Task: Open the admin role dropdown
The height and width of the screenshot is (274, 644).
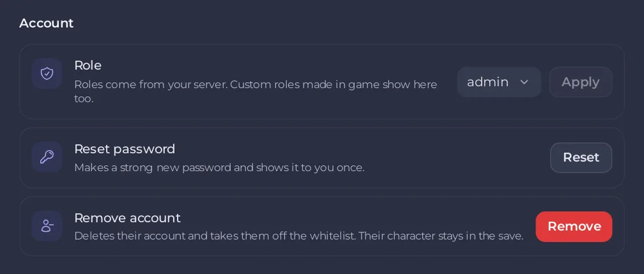Action: (499, 82)
